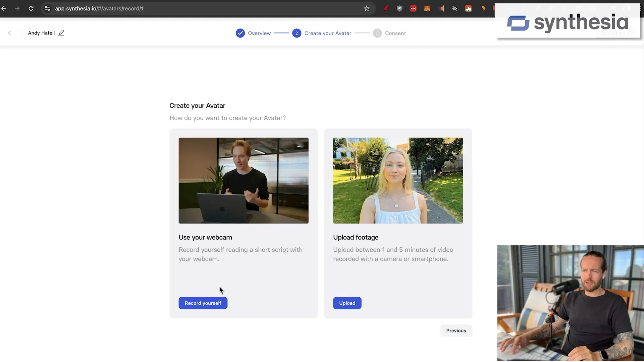Open the eye extension icon
This screenshot has width=644, height=362.
(455, 8)
